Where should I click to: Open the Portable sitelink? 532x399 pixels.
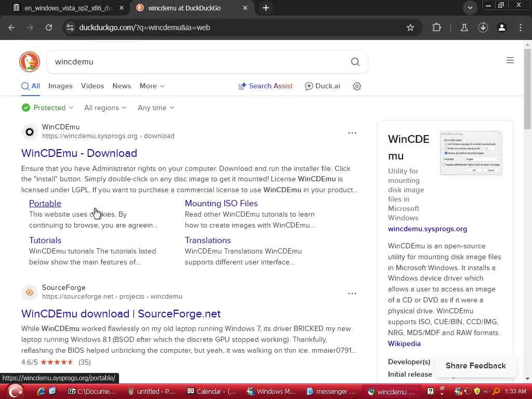tap(45, 203)
